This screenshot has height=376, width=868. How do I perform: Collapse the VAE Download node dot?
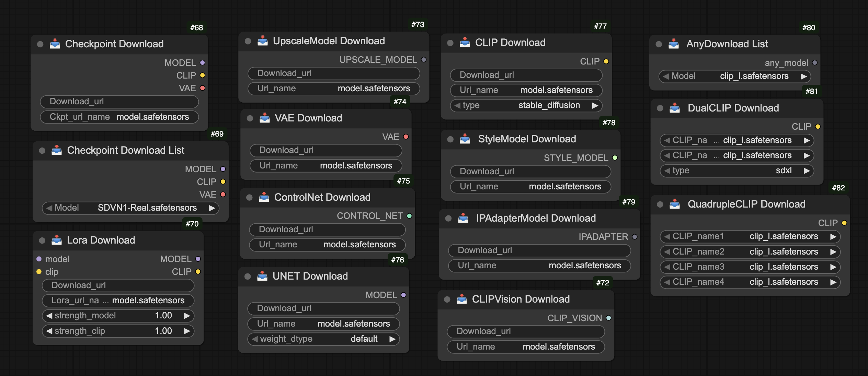tap(250, 118)
